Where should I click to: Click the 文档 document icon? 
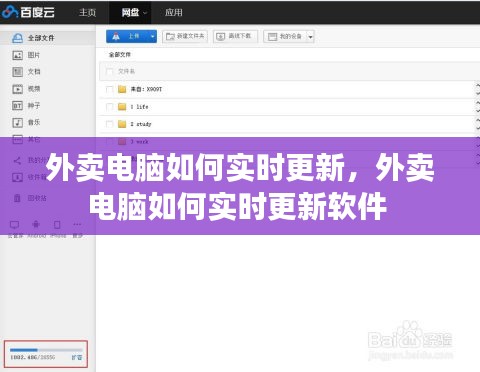pos(17,72)
